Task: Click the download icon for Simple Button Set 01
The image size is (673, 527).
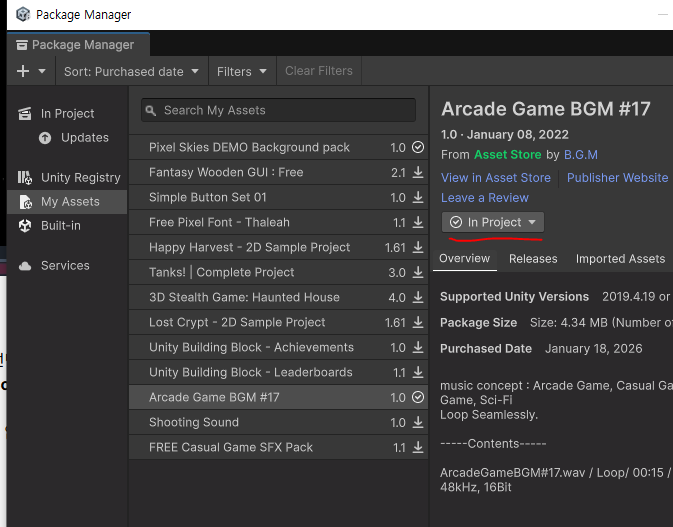Action: click(x=418, y=197)
